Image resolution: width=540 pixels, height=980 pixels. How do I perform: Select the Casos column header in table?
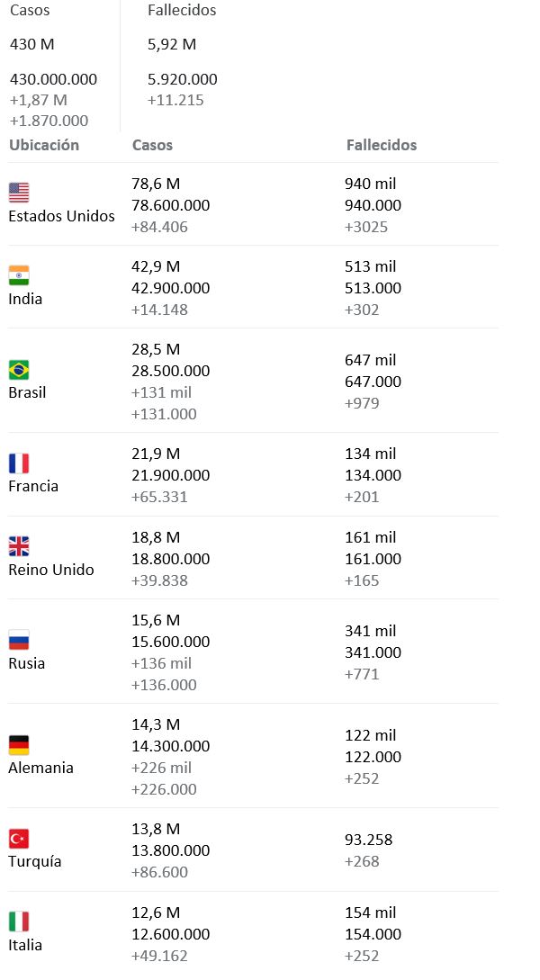click(x=152, y=145)
